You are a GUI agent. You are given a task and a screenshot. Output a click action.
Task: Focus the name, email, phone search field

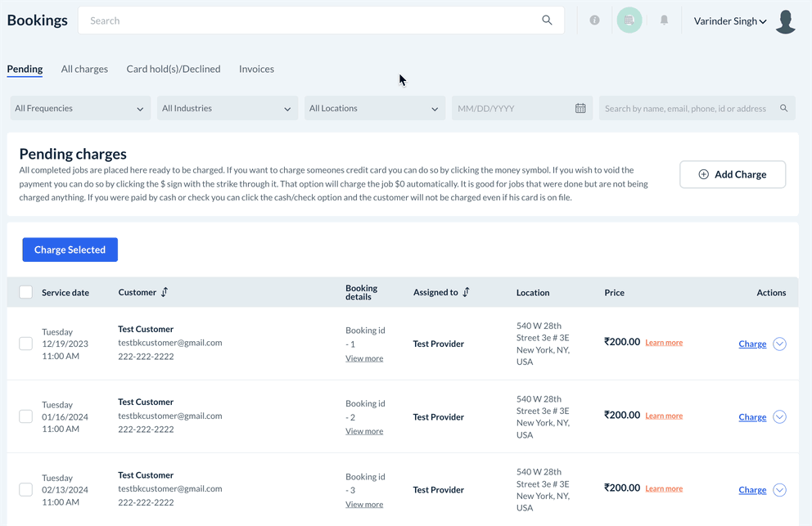pyautogui.click(x=688, y=108)
